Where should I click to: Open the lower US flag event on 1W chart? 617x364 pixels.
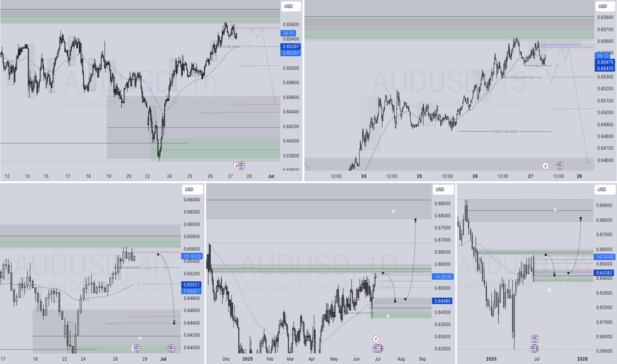tap(534, 348)
